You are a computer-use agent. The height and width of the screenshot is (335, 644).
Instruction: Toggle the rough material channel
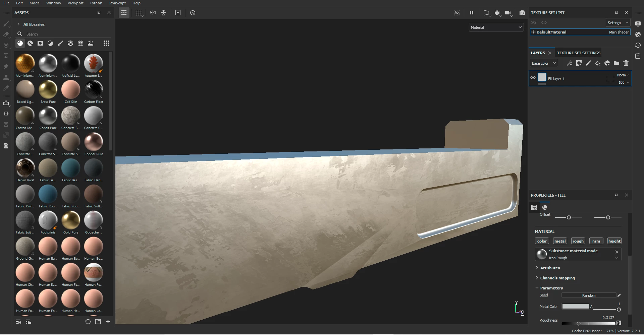point(578,241)
